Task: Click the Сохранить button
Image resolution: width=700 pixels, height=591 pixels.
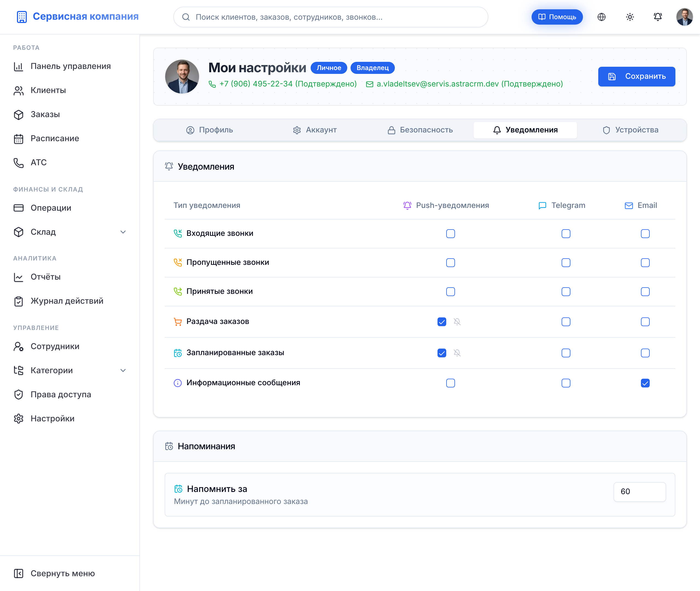Action: click(x=636, y=76)
